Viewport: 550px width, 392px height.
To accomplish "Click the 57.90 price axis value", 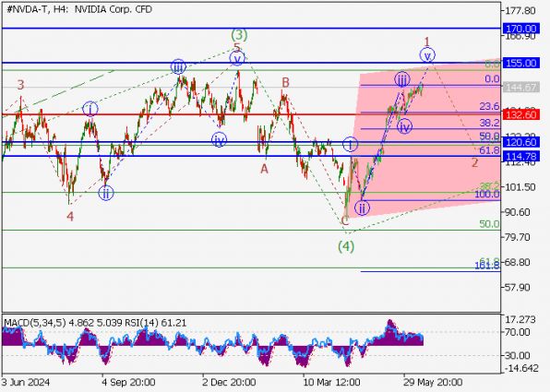I will 517,288.
